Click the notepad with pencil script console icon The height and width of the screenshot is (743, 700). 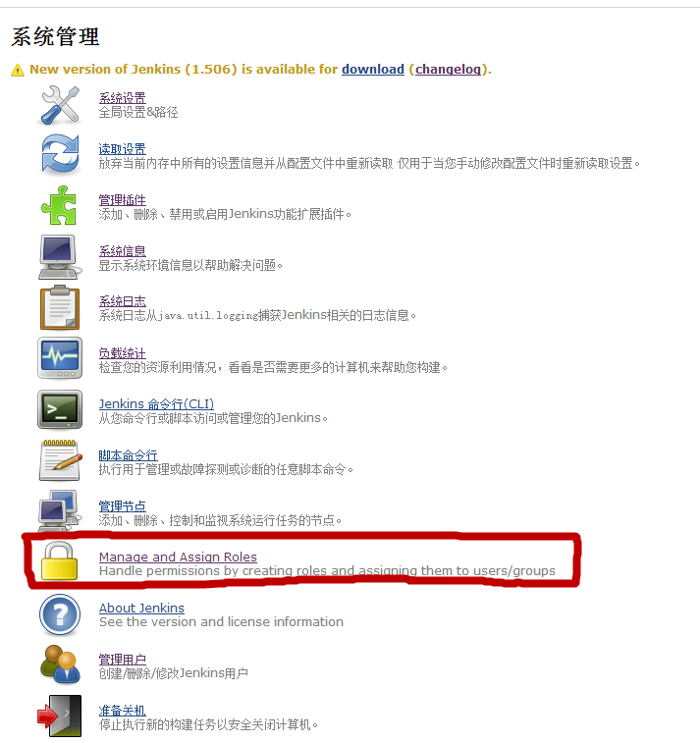60,460
